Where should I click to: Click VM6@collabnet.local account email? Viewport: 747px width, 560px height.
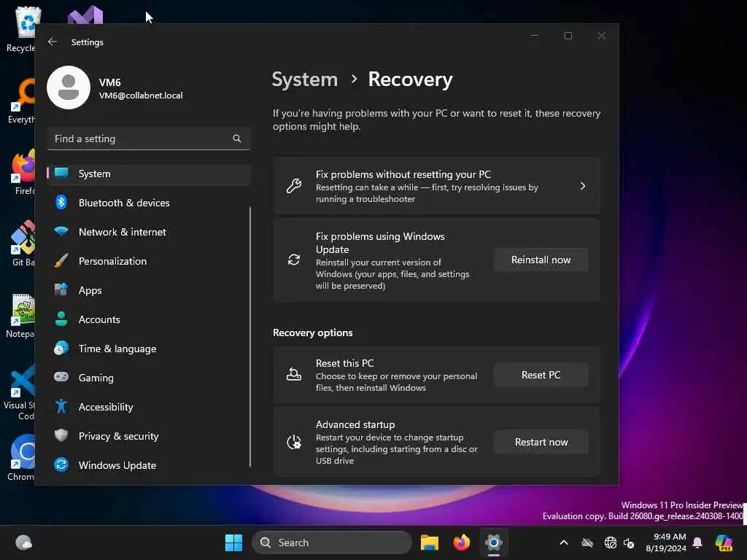[x=141, y=96]
